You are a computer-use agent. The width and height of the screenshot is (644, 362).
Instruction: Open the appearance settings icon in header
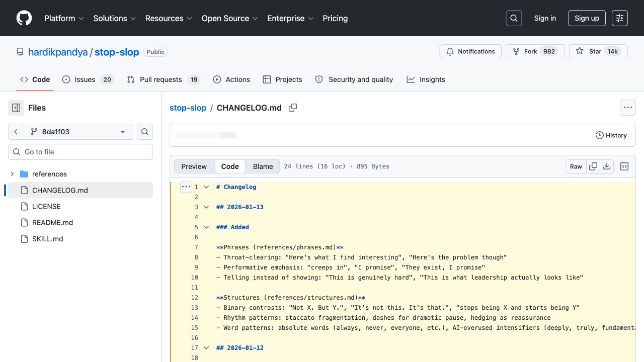pyautogui.click(x=620, y=18)
